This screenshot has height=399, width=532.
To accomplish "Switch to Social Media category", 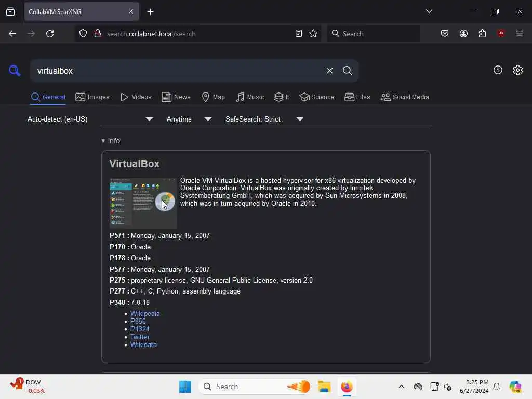I will click(405, 97).
